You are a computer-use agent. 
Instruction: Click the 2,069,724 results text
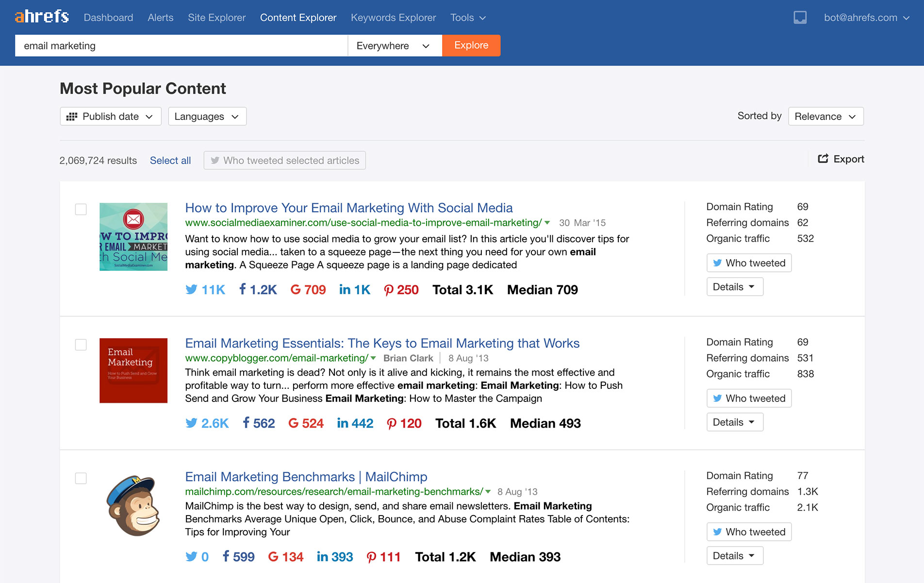[x=98, y=161]
